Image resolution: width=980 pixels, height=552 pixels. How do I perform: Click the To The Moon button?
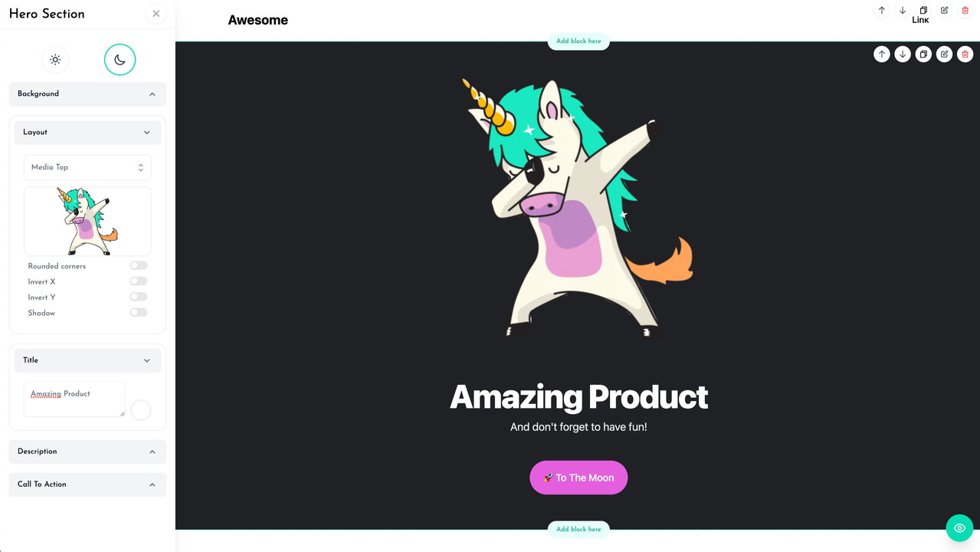click(578, 478)
